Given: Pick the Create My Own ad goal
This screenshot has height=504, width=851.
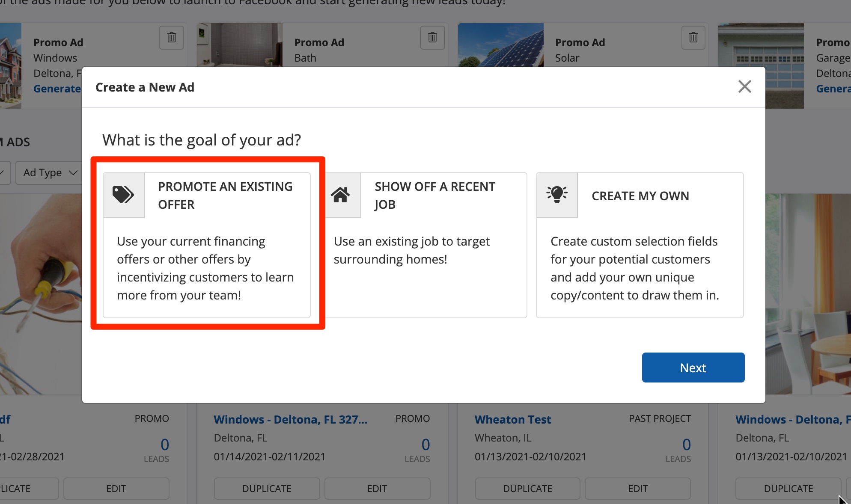Looking at the screenshot, I should [640, 245].
